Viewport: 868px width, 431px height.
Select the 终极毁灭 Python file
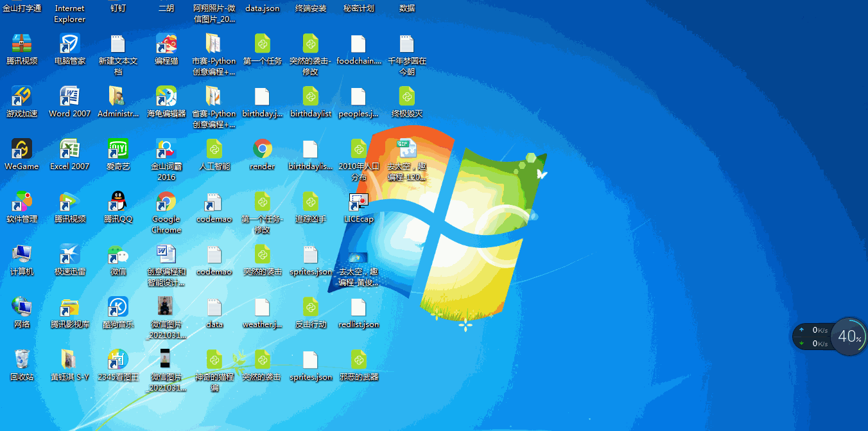407,96
